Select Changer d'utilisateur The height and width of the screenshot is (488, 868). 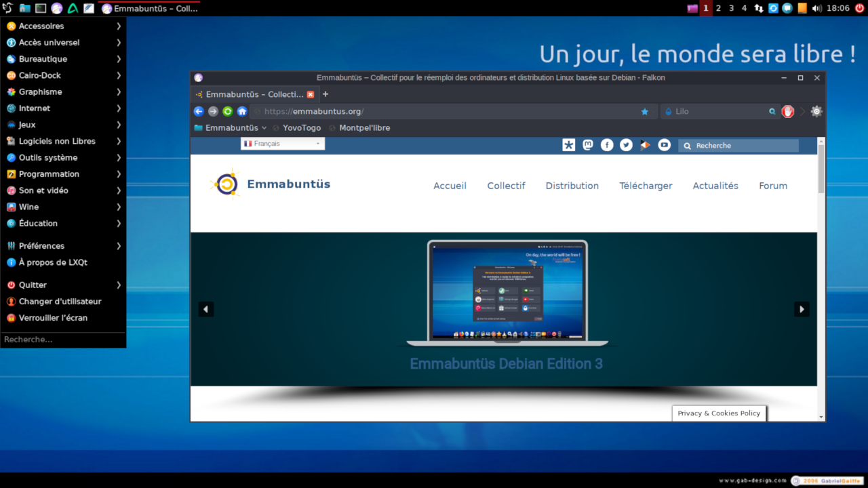[x=63, y=301]
